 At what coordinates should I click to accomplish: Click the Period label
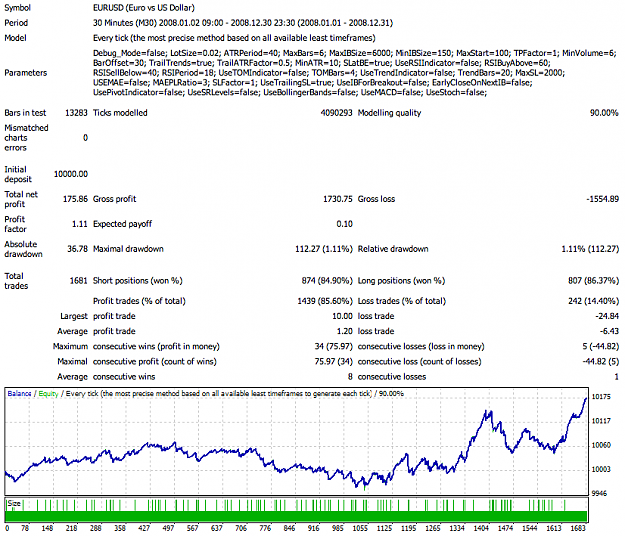pos(16,23)
